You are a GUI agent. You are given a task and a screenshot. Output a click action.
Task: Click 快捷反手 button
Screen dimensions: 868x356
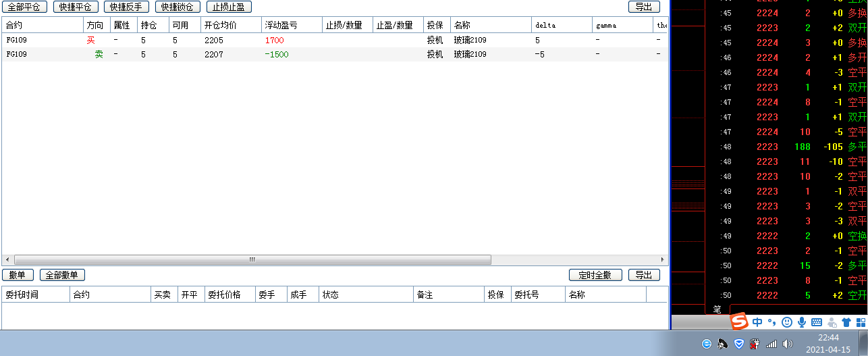click(x=126, y=7)
